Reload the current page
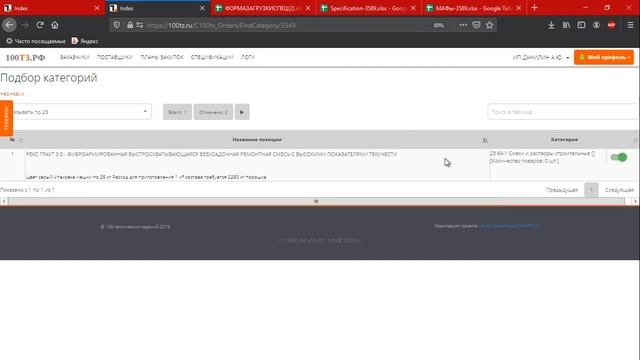This screenshot has height=360, width=640. tap(40, 25)
